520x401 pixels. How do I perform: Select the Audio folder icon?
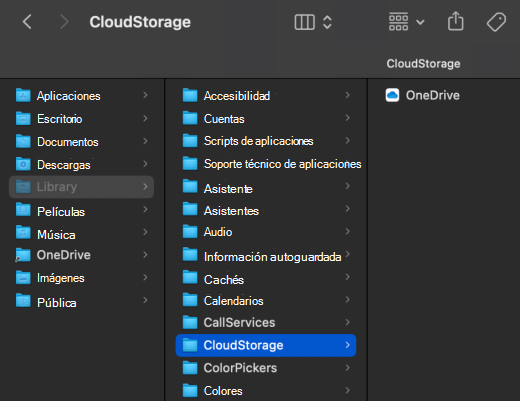(x=190, y=232)
